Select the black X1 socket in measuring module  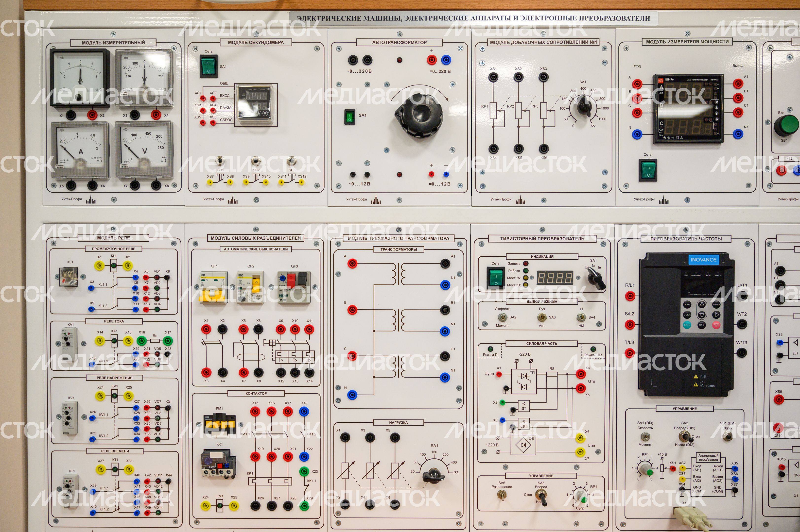click(70, 115)
